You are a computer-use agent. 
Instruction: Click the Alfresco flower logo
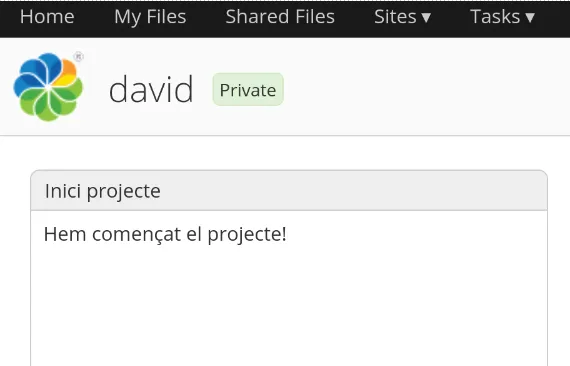[48, 87]
